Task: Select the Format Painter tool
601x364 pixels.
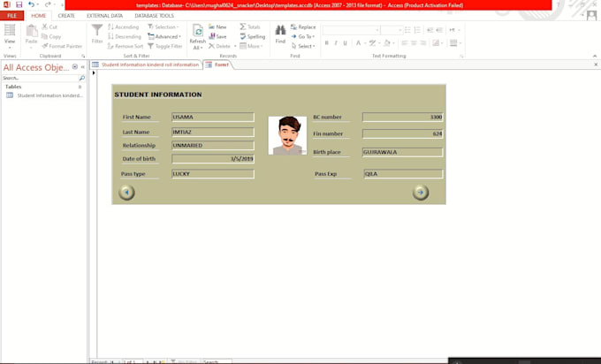Action: [62, 46]
